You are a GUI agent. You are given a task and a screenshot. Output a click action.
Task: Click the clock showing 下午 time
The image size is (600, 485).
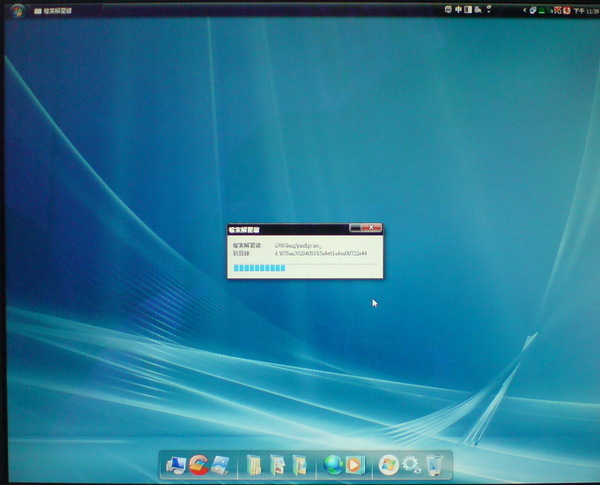[587, 11]
